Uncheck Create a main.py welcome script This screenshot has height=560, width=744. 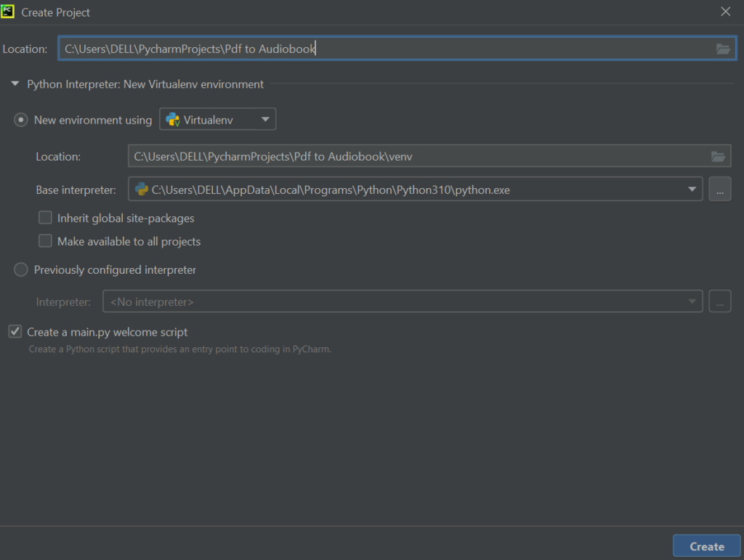15,331
